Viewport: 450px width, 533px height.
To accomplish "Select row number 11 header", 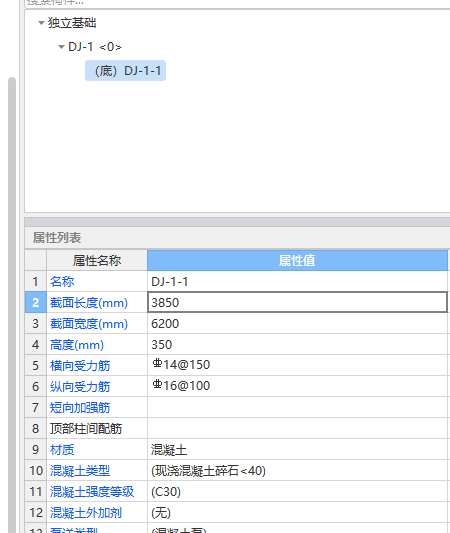I will pyautogui.click(x=36, y=492).
